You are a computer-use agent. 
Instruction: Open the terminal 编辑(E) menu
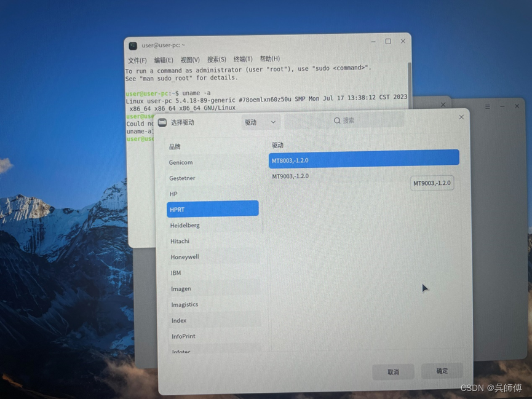164,60
